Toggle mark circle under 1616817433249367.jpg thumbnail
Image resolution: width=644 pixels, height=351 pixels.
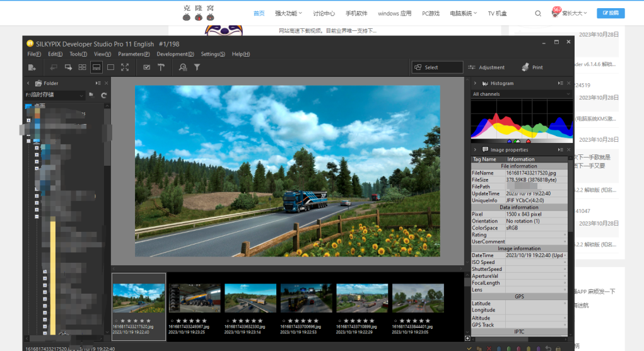[x=172, y=321]
